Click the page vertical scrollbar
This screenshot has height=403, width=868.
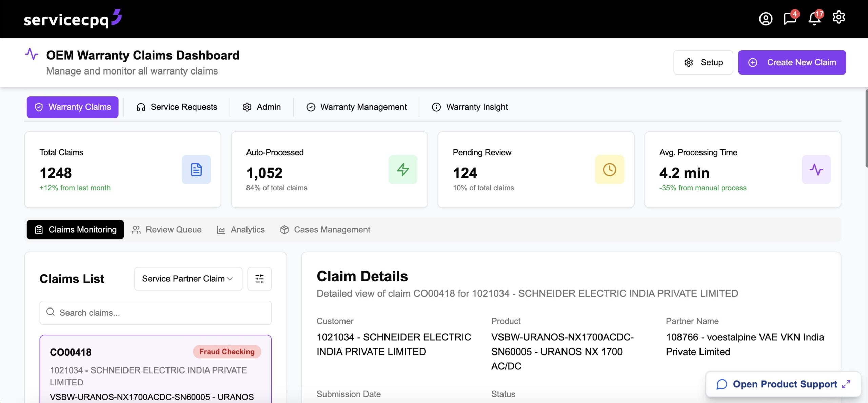point(866,129)
